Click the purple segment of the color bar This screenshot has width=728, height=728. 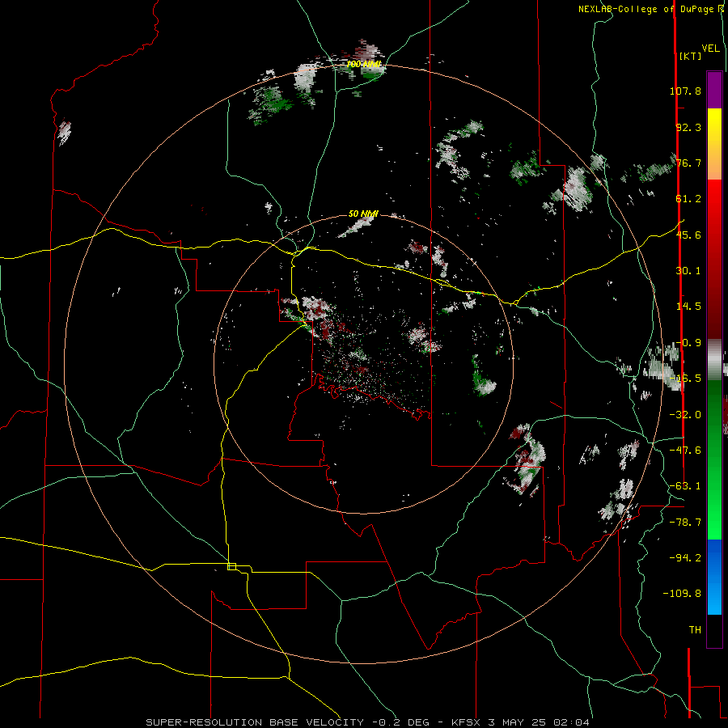pos(714,90)
